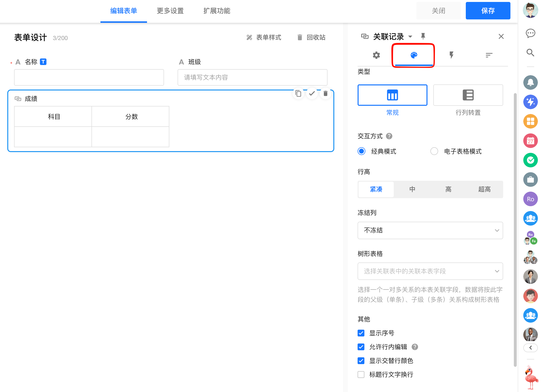Image resolution: width=541 pixels, height=392 pixels.
Task: Open the lightning bolt events tab
Action: pyautogui.click(x=451, y=55)
